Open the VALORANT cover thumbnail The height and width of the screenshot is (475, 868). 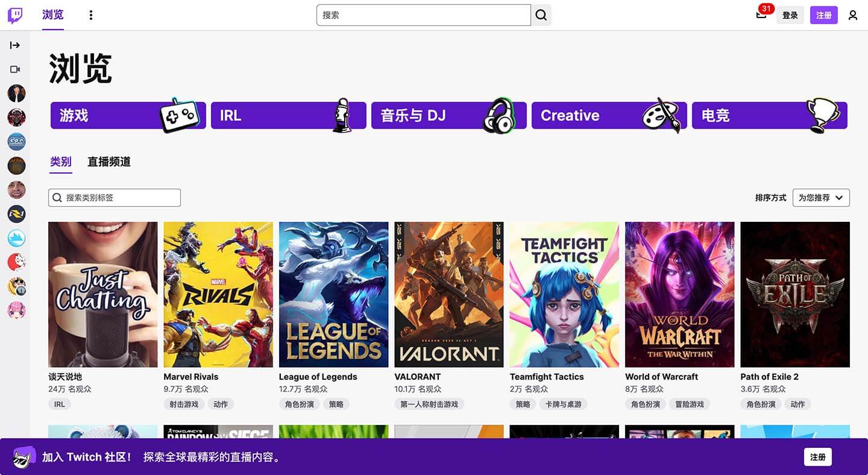[x=449, y=295]
